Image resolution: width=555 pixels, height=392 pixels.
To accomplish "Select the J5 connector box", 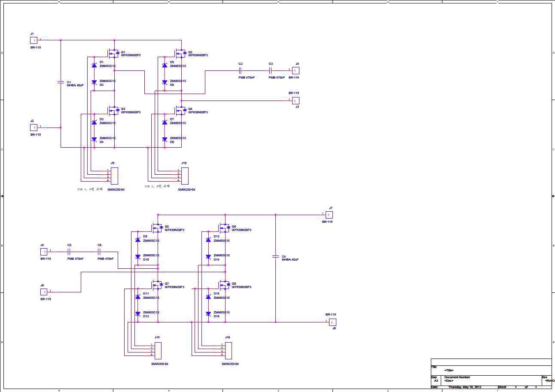I will [43, 252].
